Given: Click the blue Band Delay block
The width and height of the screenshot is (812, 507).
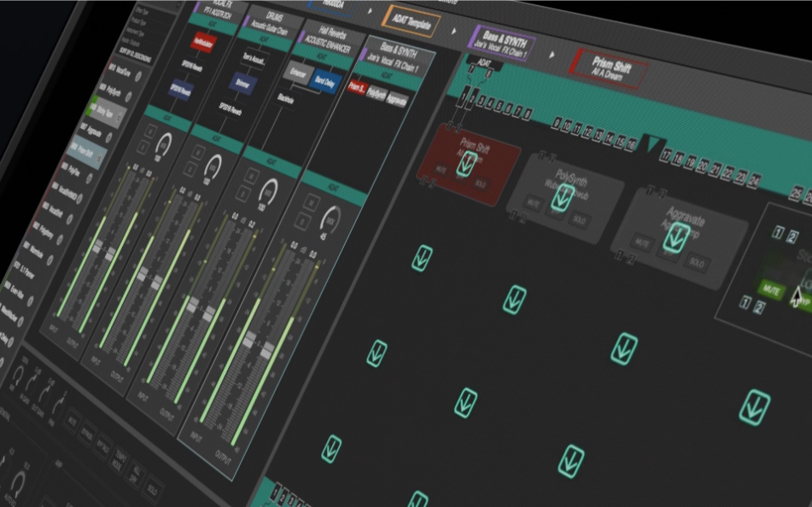Looking at the screenshot, I should (x=325, y=82).
